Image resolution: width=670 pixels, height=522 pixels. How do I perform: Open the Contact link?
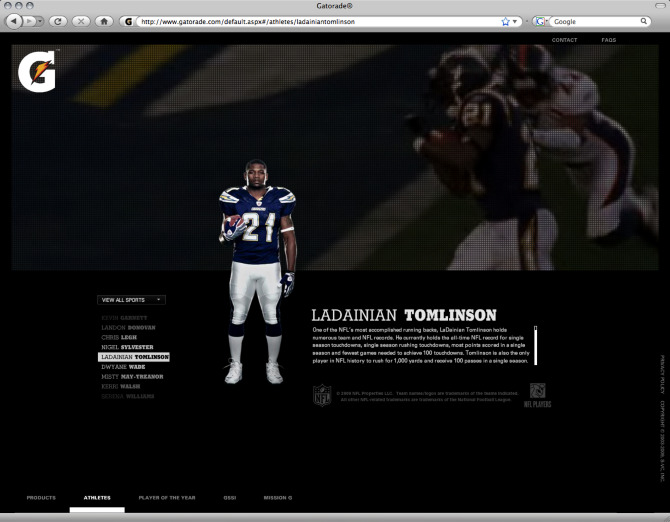click(x=564, y=40)
